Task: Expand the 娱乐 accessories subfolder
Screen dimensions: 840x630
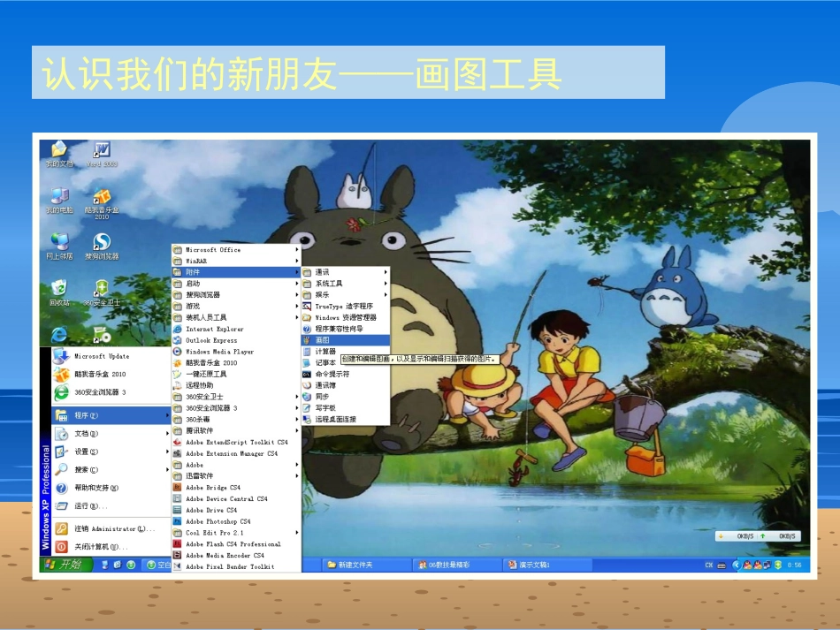Action: click(346, 295)
